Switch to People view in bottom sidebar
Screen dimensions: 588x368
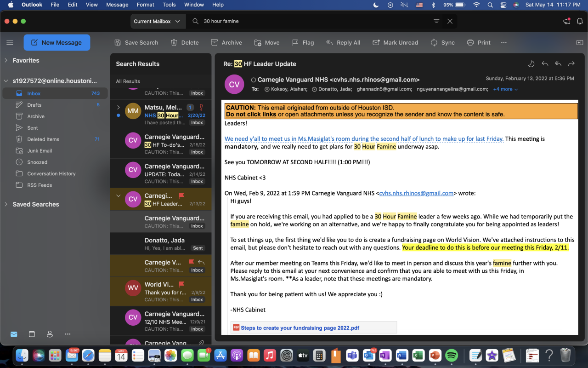[x=50, y=334]
